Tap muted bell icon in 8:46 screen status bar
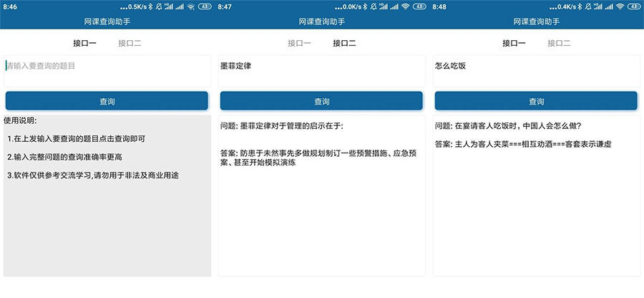 (x=159, y=6)
